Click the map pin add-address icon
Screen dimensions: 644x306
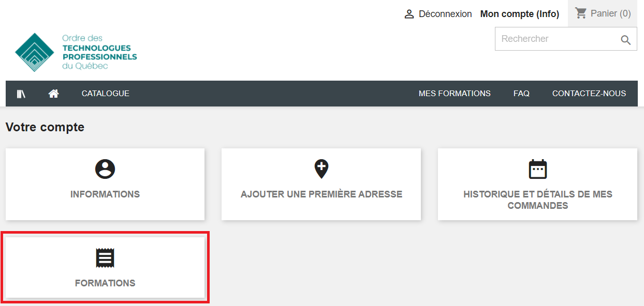[x=321, y=169]
